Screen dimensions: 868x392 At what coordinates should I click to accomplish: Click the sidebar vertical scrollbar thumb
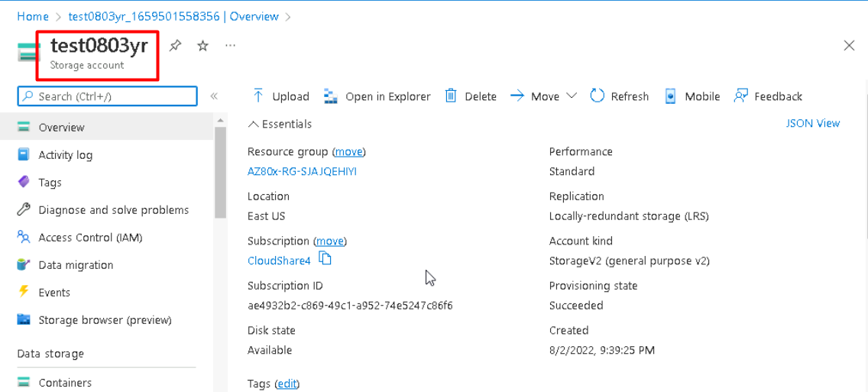220,173
